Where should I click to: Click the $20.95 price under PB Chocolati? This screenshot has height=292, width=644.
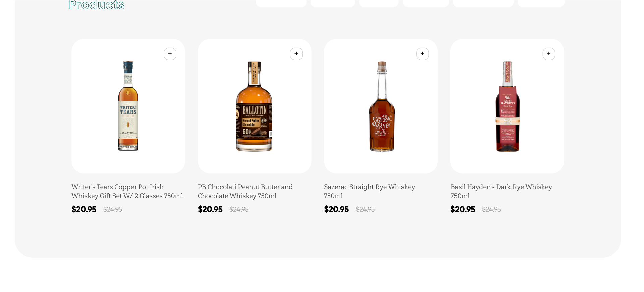click(x=210, y=209)
